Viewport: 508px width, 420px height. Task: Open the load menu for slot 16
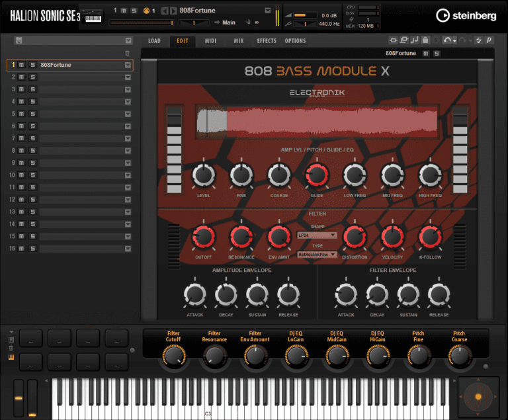coord(128,249)
